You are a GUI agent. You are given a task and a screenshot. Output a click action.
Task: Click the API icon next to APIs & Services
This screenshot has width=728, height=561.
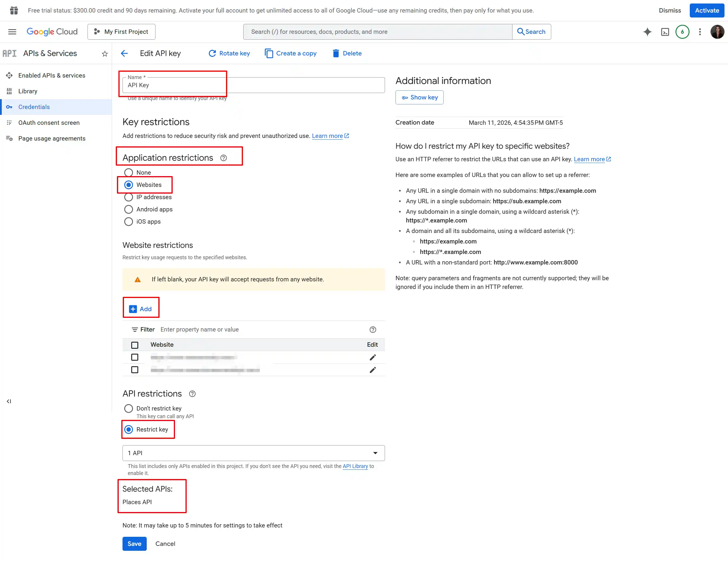click(9, 53)
